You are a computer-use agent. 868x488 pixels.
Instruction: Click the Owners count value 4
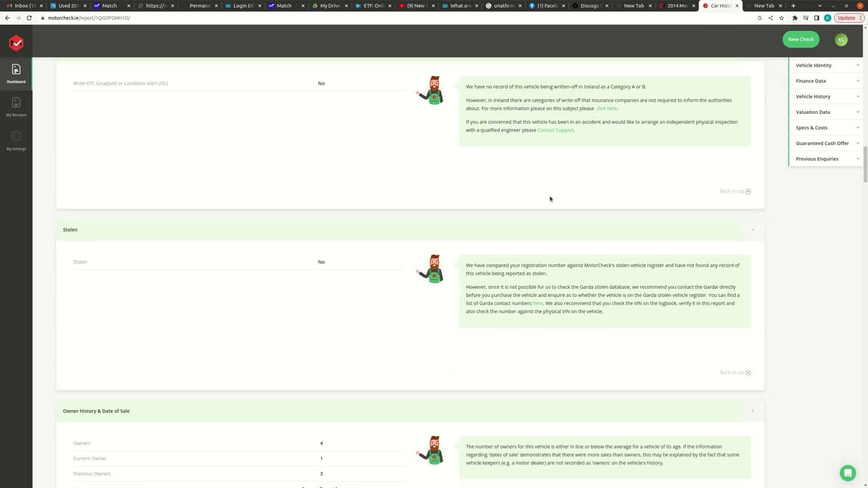[x=321, y=443]
